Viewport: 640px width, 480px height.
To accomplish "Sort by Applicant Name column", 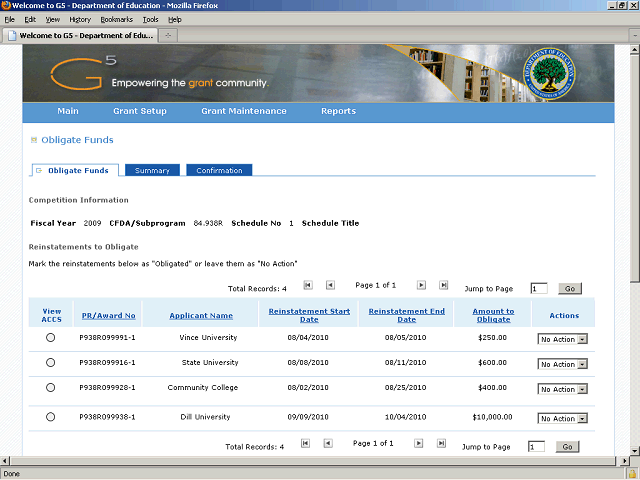I will click(x=201, y=316).
